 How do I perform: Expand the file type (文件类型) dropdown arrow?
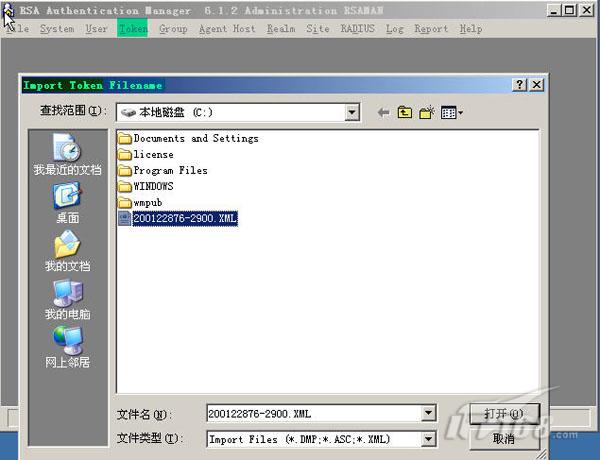coord(428,439)
